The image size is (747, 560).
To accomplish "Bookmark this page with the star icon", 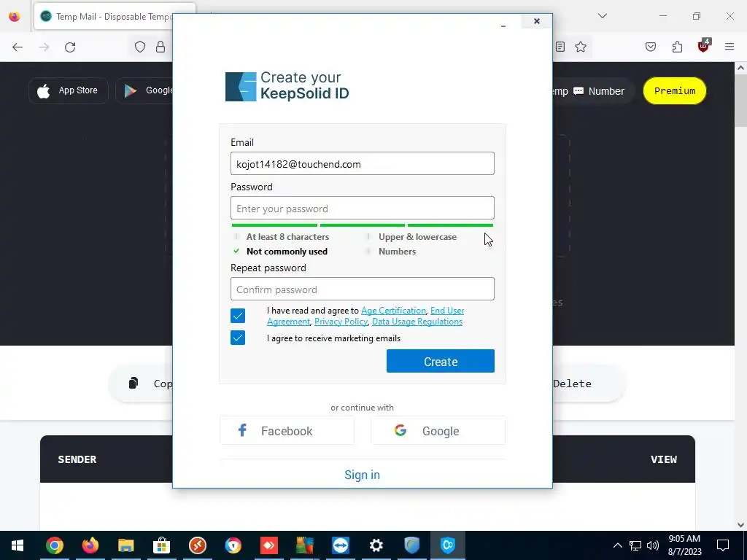I will pos(580,47).
